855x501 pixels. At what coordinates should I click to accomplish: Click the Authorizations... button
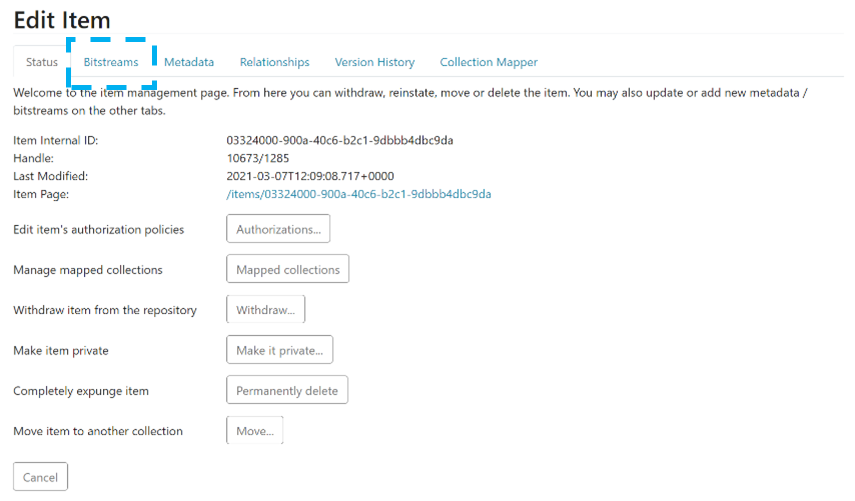(x=278, y=229)
